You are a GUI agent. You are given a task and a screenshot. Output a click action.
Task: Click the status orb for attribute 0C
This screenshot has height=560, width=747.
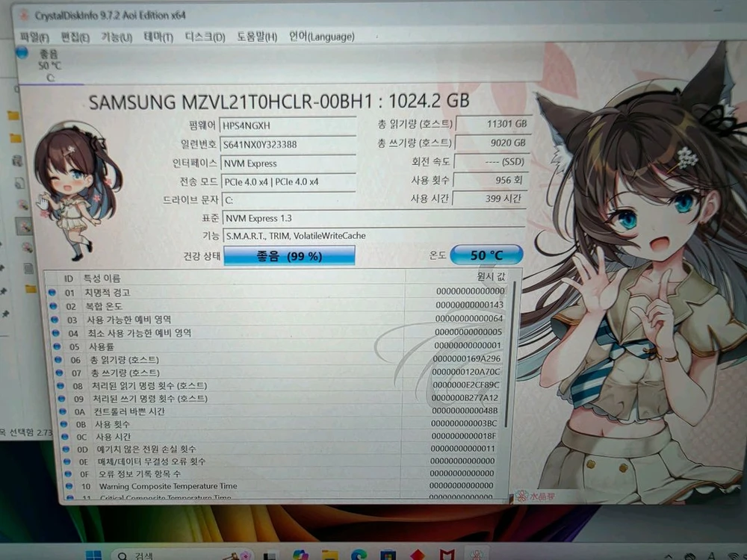(65, 437)
